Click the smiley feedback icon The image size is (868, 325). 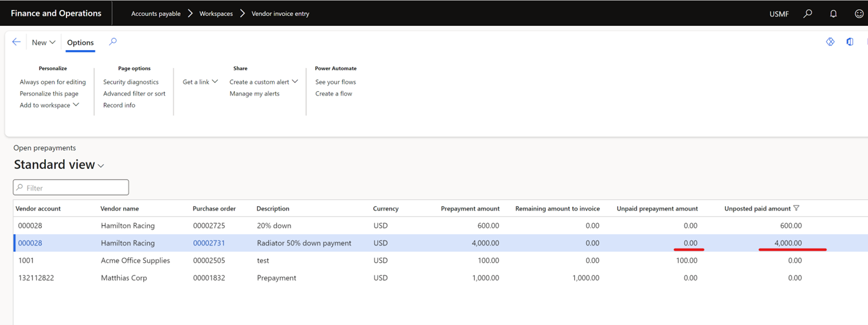pyautogui.click(x=859, y=14)
